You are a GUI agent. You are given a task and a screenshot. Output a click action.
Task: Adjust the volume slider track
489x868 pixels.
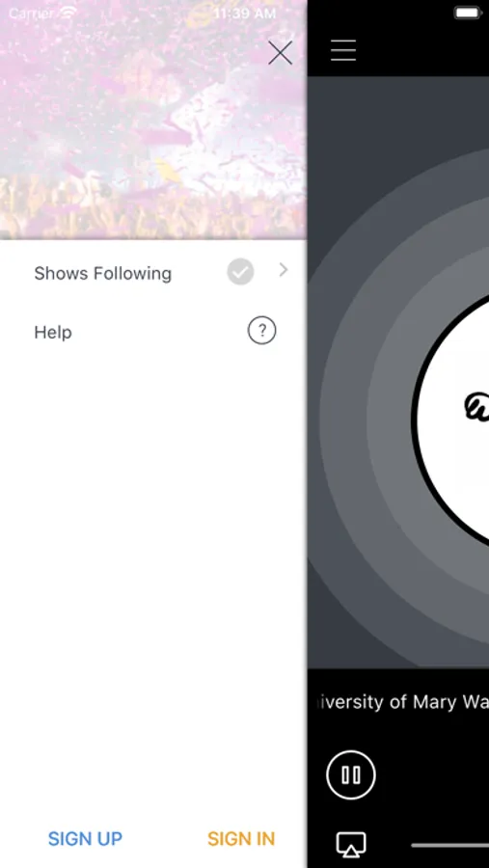449,845
